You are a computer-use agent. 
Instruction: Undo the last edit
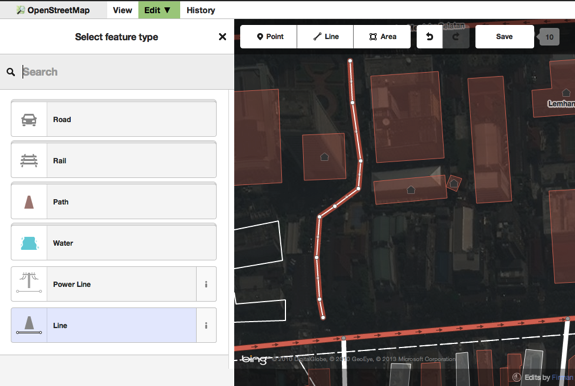click(x=430, y=37)
